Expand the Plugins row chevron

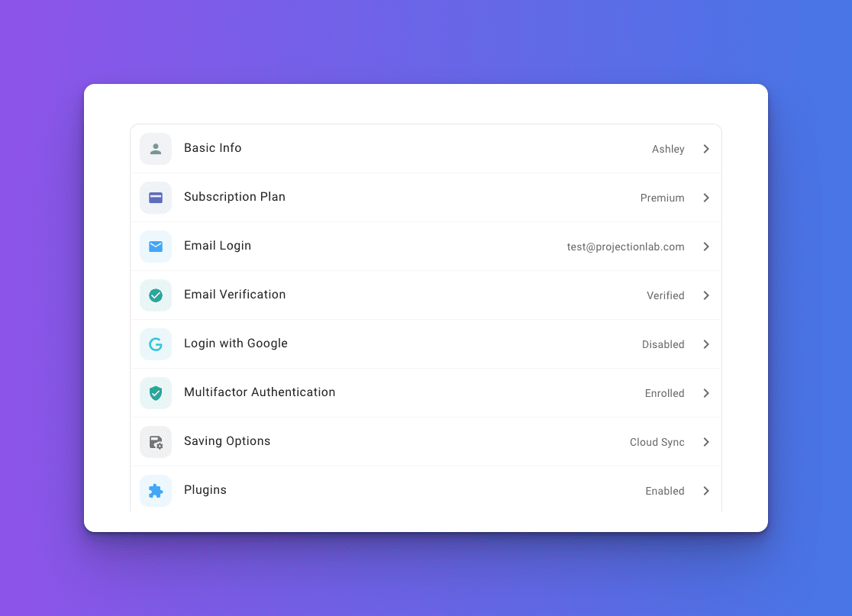pyautogui.click(x=706, y=491)
